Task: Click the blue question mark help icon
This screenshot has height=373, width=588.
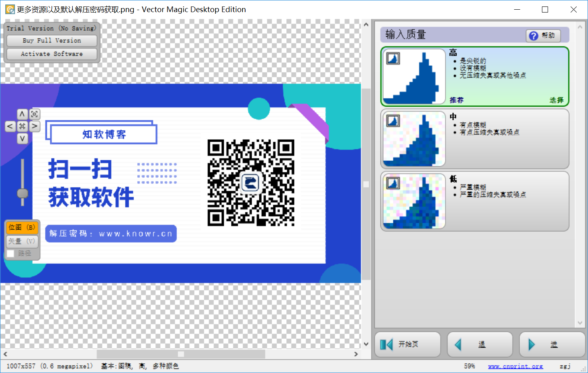Action: 533,36
